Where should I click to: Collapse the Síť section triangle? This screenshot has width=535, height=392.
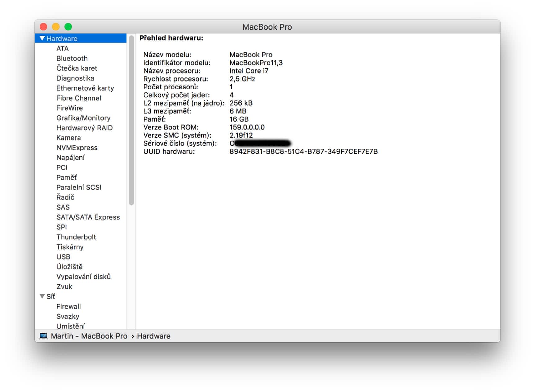tap(42, 296)
